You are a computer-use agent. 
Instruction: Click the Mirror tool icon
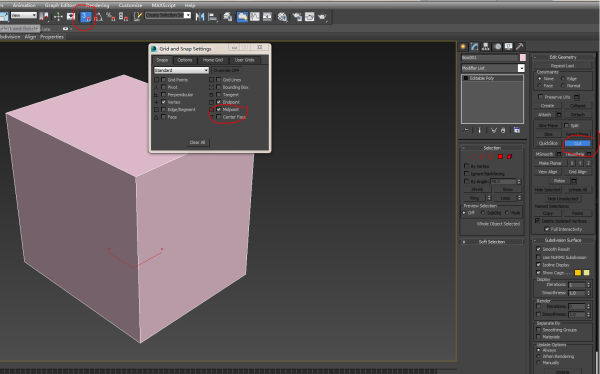(200, 17)
